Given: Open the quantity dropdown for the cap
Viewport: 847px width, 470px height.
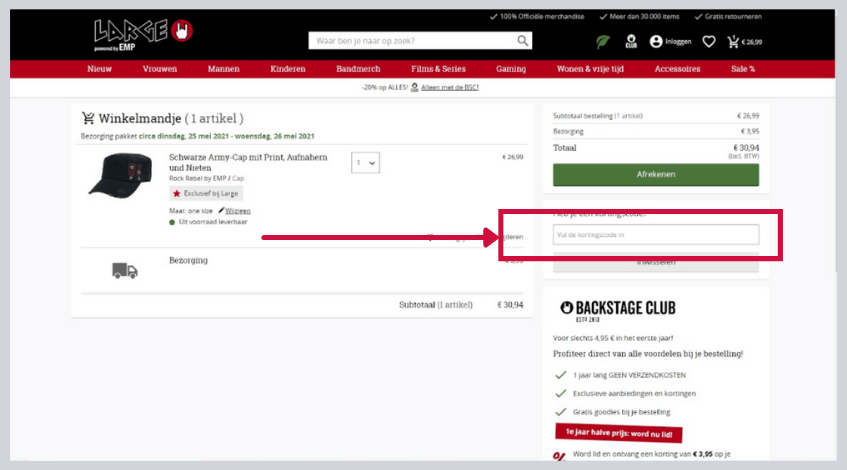Looking at the screenshot, I should [x=365, y=163].
